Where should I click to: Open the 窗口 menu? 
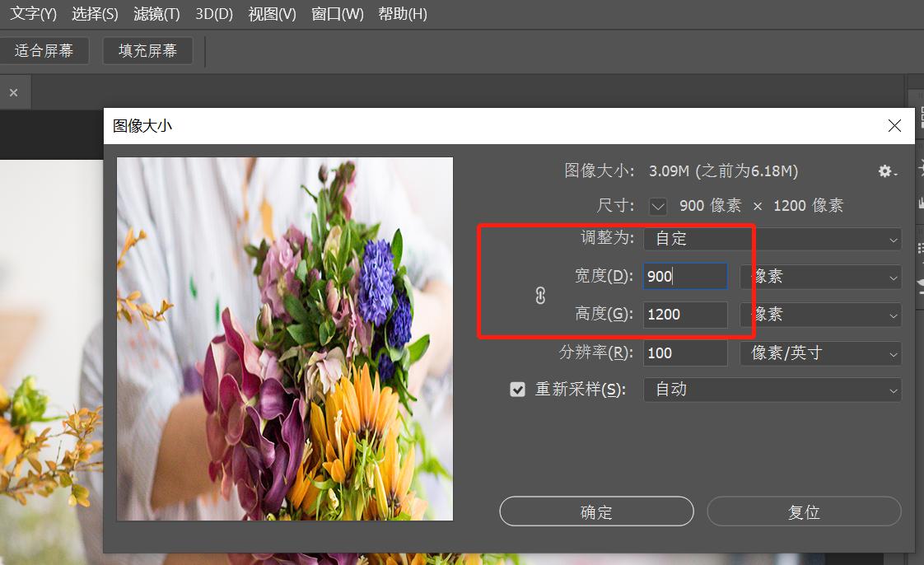(338, 13)
